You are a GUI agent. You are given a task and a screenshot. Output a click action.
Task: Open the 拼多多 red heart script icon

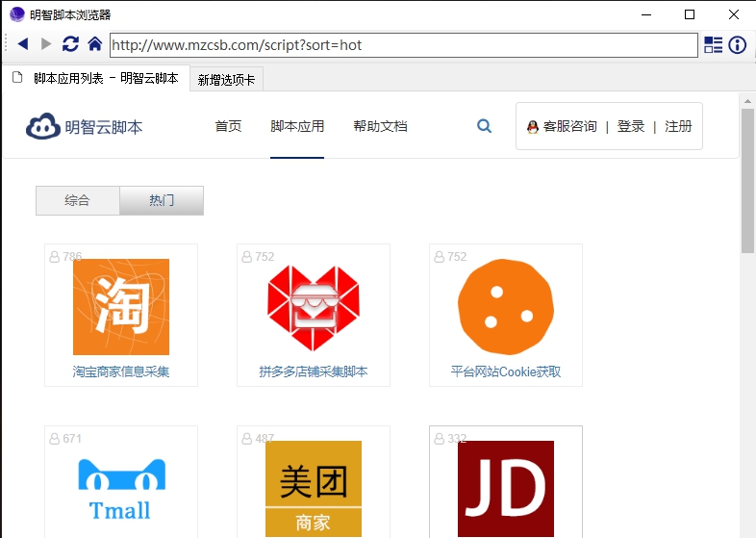(314, 307)
